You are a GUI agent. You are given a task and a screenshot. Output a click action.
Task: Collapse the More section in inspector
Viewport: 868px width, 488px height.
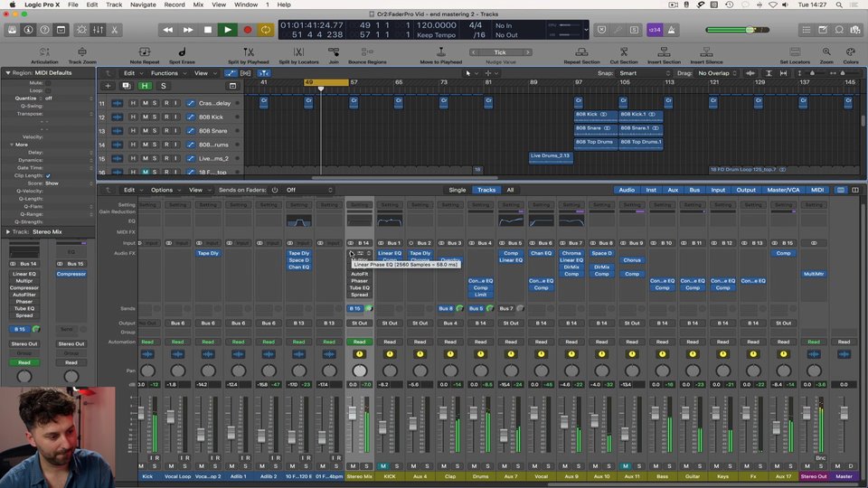coord(12,145)
